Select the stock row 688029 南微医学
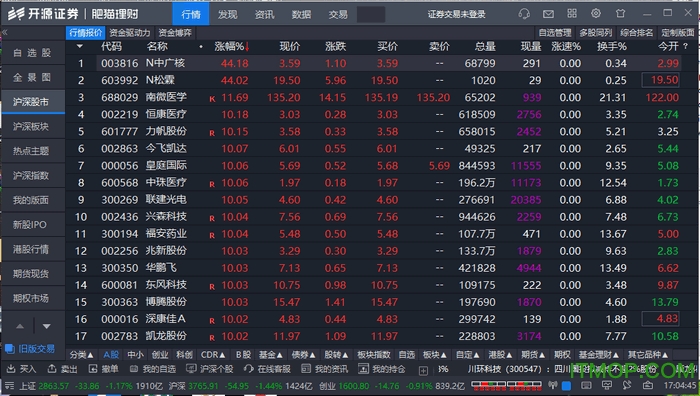 [382, 97]
